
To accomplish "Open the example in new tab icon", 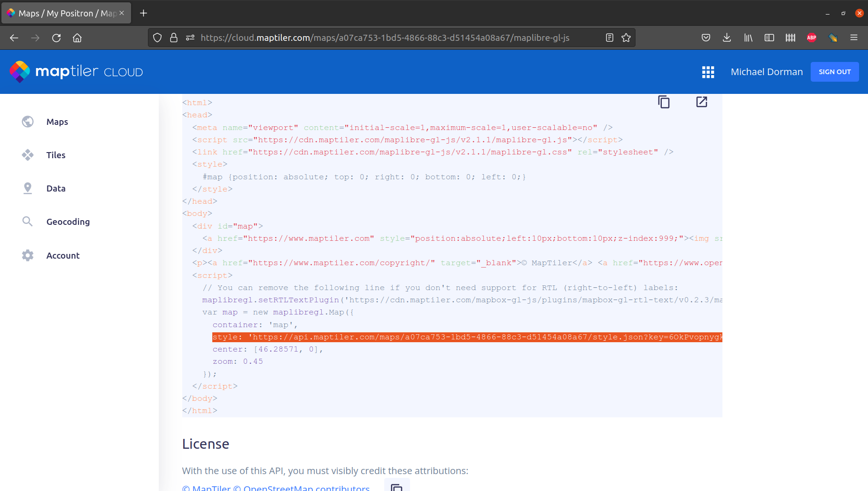I will pos(701,102).
